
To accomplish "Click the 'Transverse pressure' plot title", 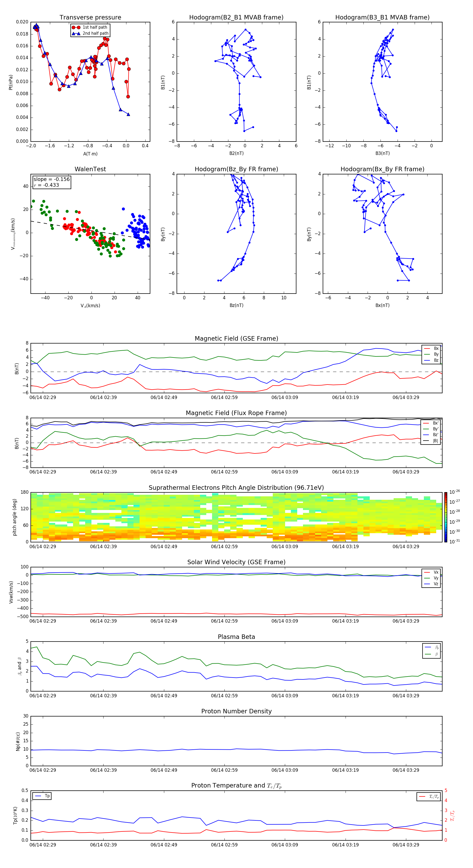I will (90, 18).
